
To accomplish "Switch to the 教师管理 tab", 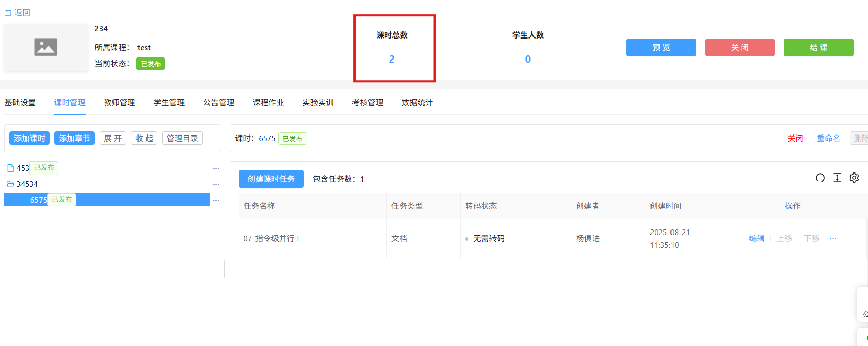I will 119,102.
